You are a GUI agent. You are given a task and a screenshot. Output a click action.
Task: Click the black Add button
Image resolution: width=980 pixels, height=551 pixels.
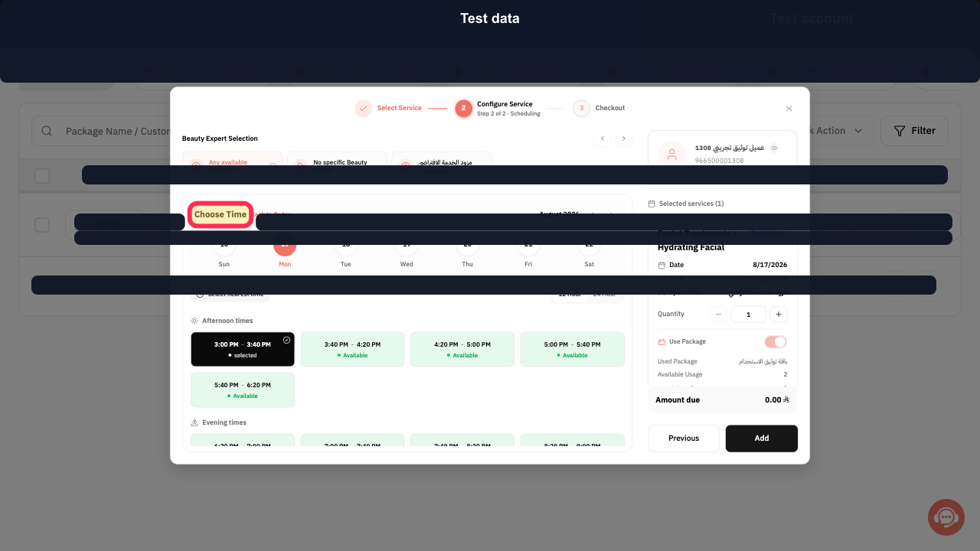(762, 439)
